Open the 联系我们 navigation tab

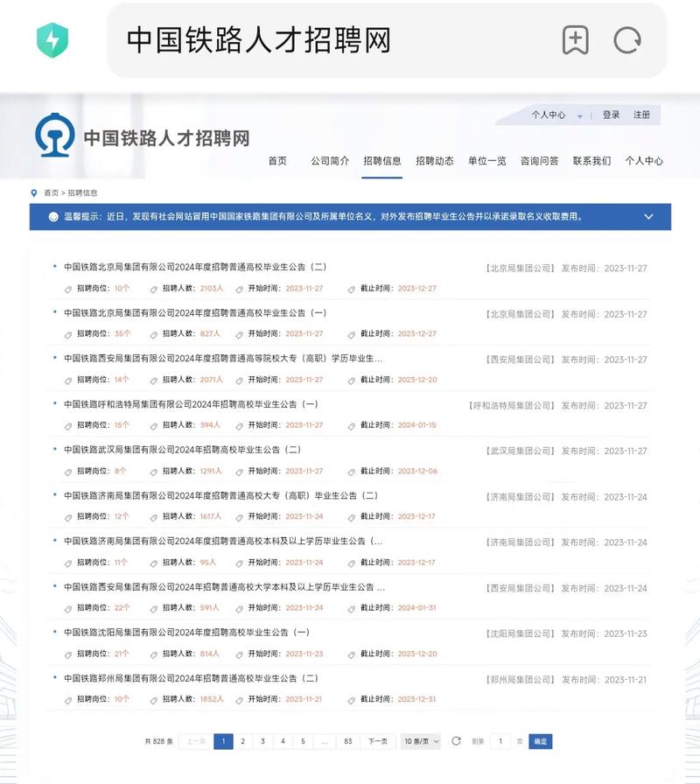pyautogui.click(x=592, y=161)
